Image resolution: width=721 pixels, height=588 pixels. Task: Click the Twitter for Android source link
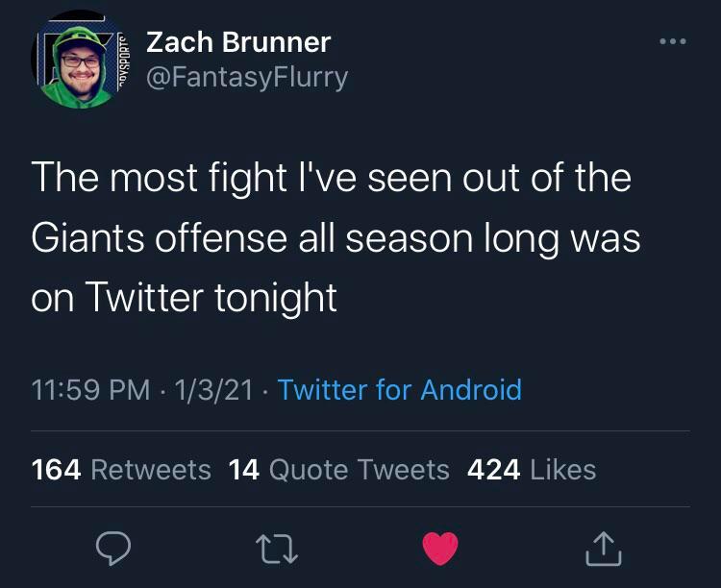click(x=399, y=389)
